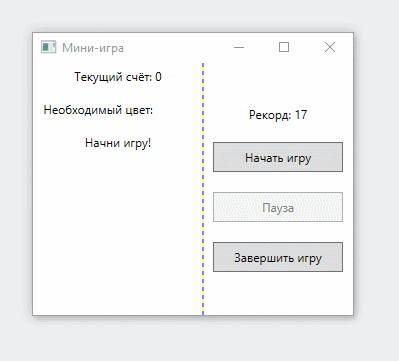Screen dimensions: 399x361
Task: Click blank area beneath Завершить игру button
Action: pyautogui.click(x=278, y=293)
